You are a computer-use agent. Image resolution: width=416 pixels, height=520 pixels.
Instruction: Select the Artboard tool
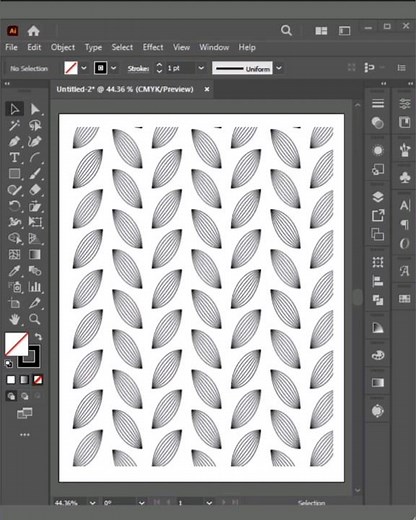[x=14, y=303]
